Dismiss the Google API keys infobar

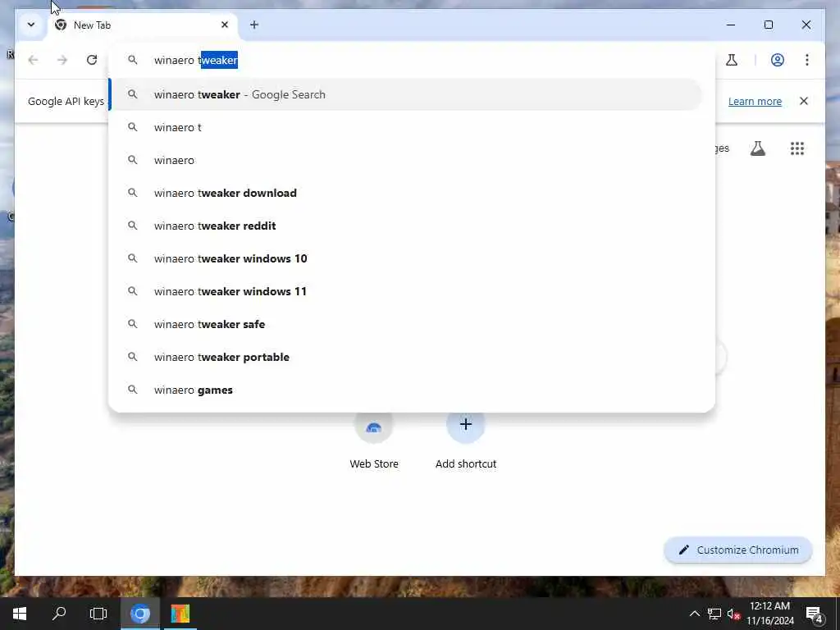[x=804, y=101]
